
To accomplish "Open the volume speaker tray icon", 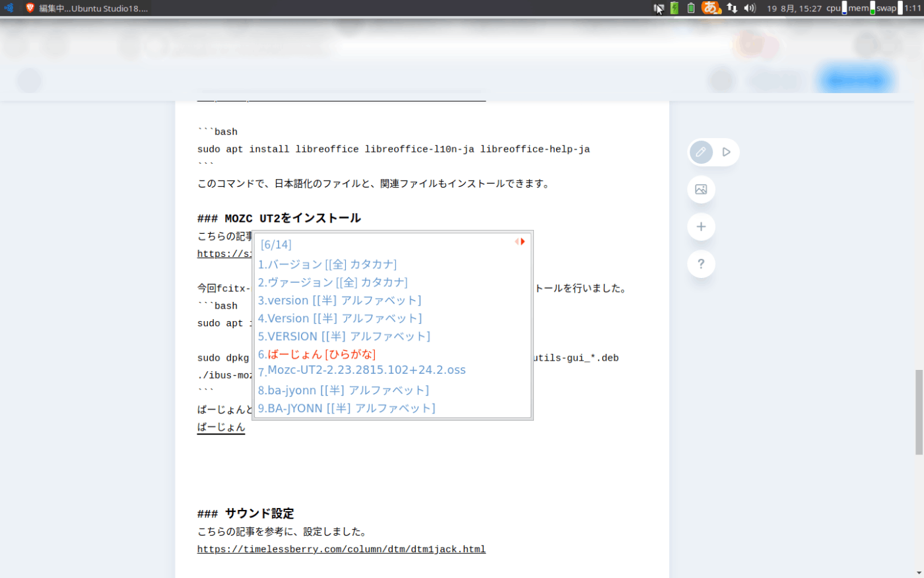I will coord(750,8).
